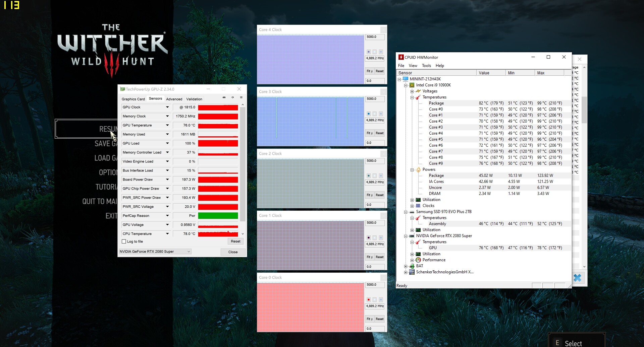Toggle third small square in Core 3 Clock
This screenshot has height=347, width=644.
(381, 114)
